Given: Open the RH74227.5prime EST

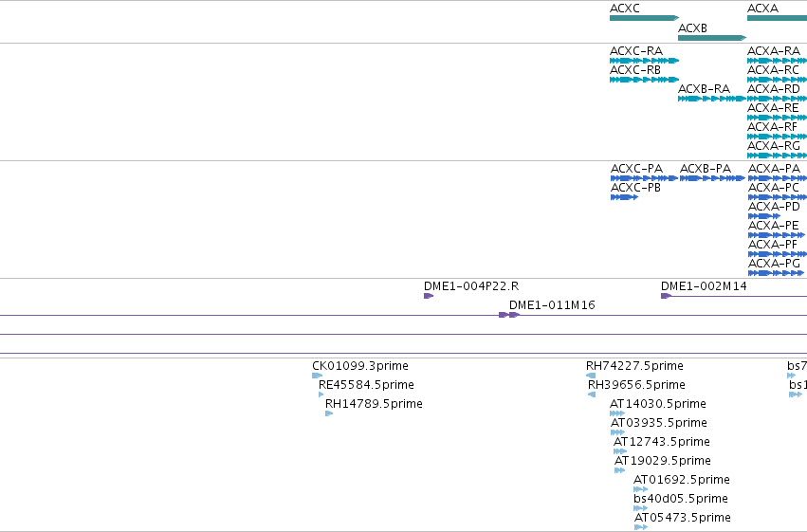Looking at the screenshot, I should [591, 376].
